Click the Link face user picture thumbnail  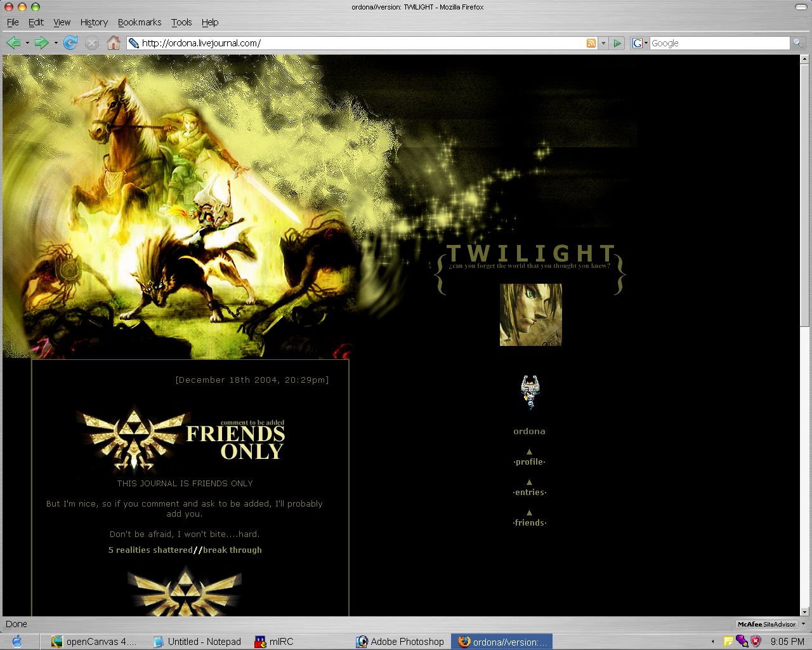tap(531, 315)
